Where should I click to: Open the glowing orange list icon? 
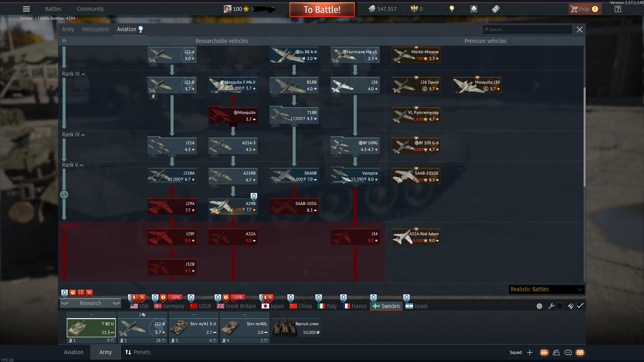point(544,352)
